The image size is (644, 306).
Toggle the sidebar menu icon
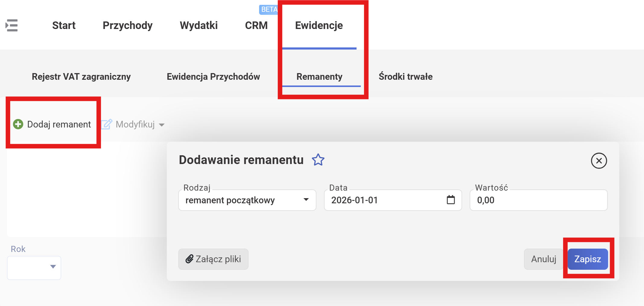coord(11,25)
